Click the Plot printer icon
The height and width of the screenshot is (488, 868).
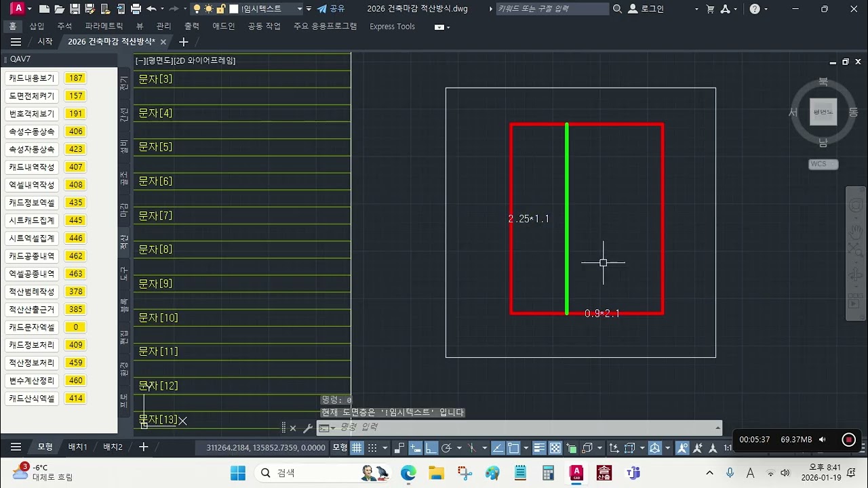point(136,9)
